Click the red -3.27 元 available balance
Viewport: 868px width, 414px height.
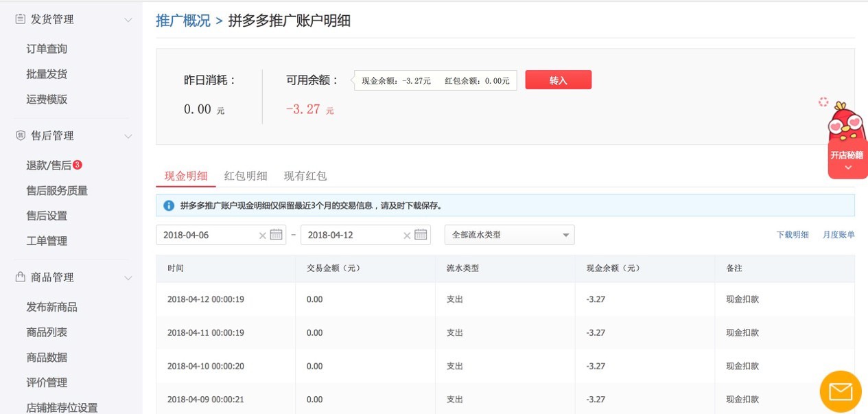[310, 109]
